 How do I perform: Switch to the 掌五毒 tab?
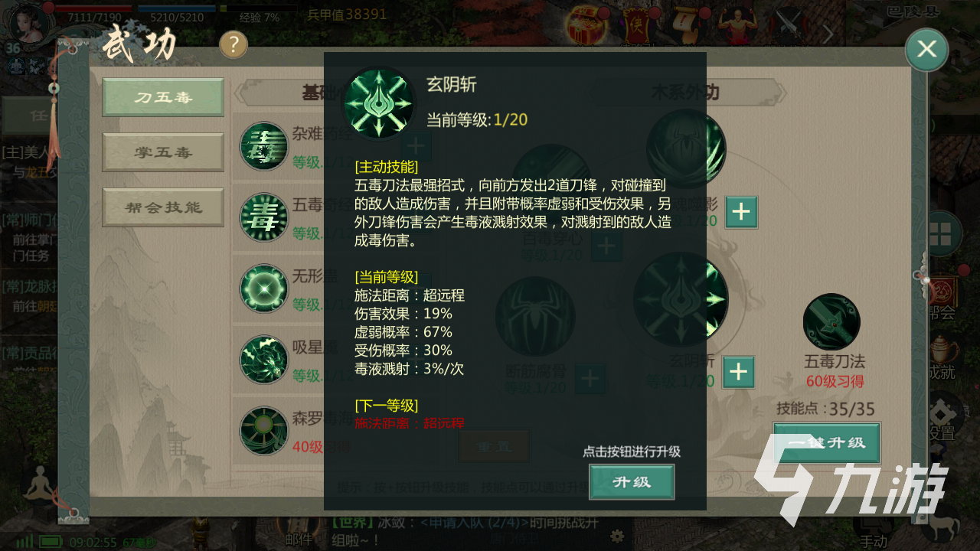point(163,152)
